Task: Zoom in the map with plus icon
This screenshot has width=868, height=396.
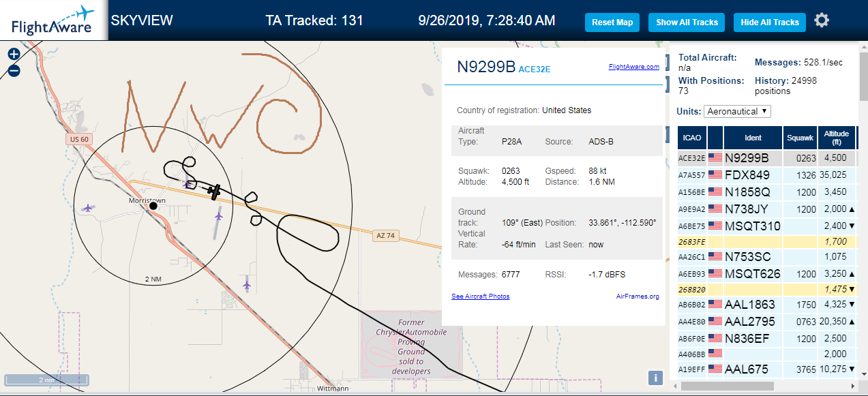Action: pos(14,54)
